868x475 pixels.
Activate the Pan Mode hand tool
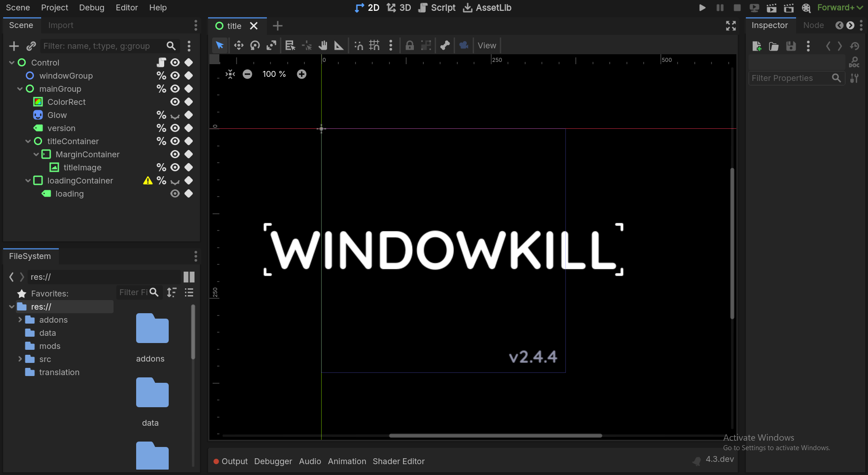click(x=323, y=45)
